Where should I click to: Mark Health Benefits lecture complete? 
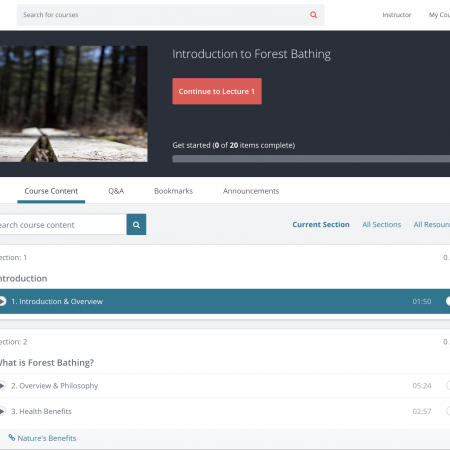[x=448, y=411]
